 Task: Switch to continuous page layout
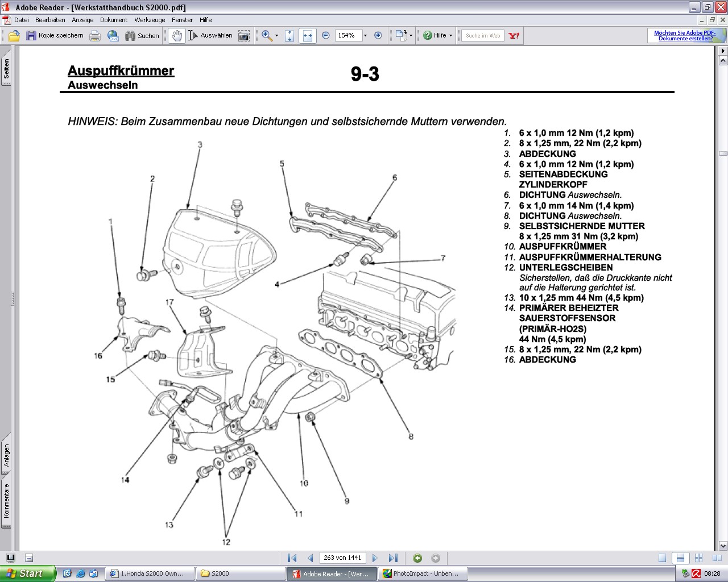tap(680, 558)
